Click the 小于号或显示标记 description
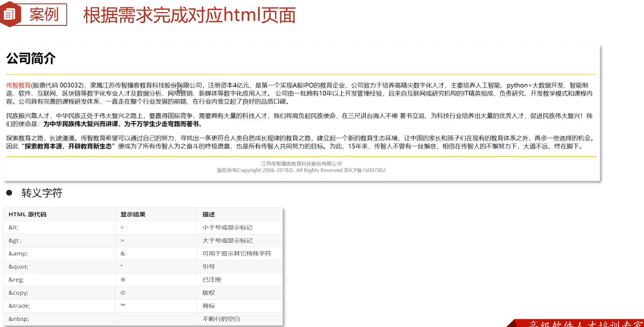The width and height of the screenshot is (644, 327). (227, 227)
